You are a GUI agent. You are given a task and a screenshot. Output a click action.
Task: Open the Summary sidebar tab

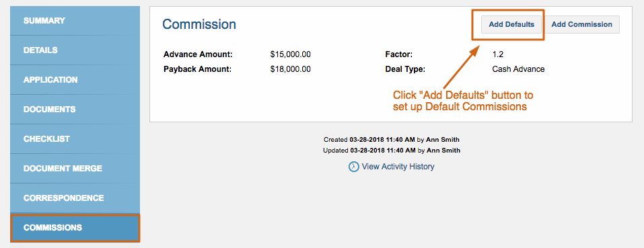point(75,20)
